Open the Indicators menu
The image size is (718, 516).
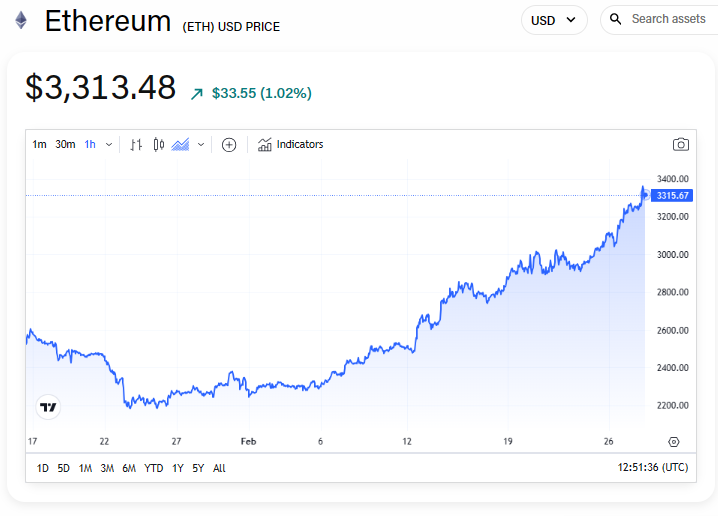click(291, 145)
